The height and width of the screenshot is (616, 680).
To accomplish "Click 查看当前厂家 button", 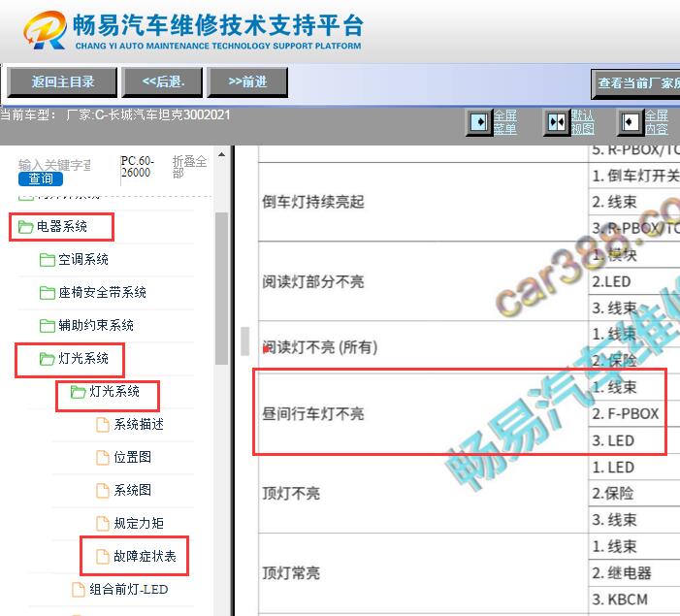I will point(635,83).
